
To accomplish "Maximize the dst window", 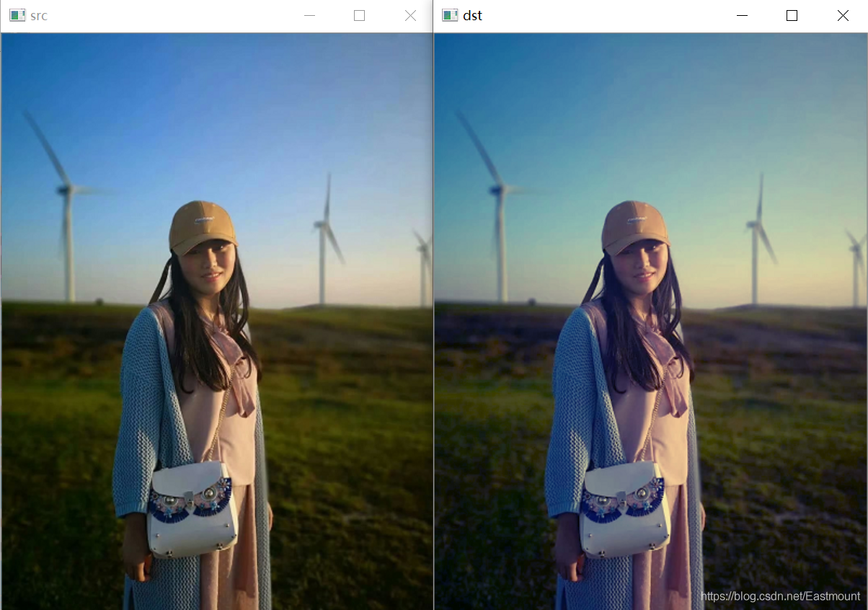I will click(792, 16).
